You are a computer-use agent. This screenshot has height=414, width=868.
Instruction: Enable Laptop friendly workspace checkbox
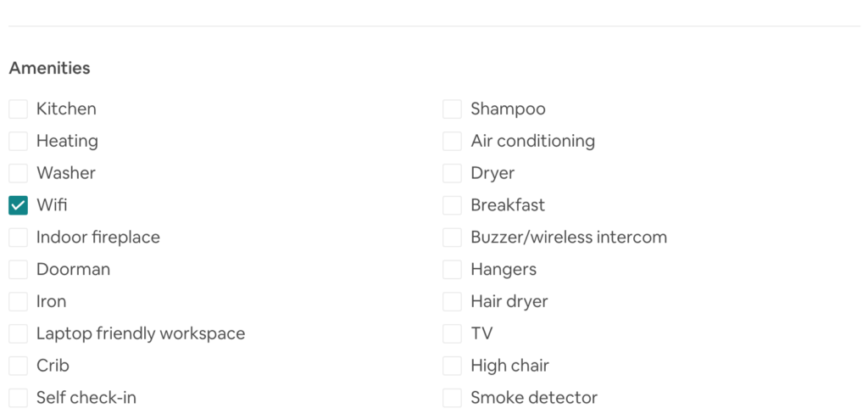tap(19, 334)
